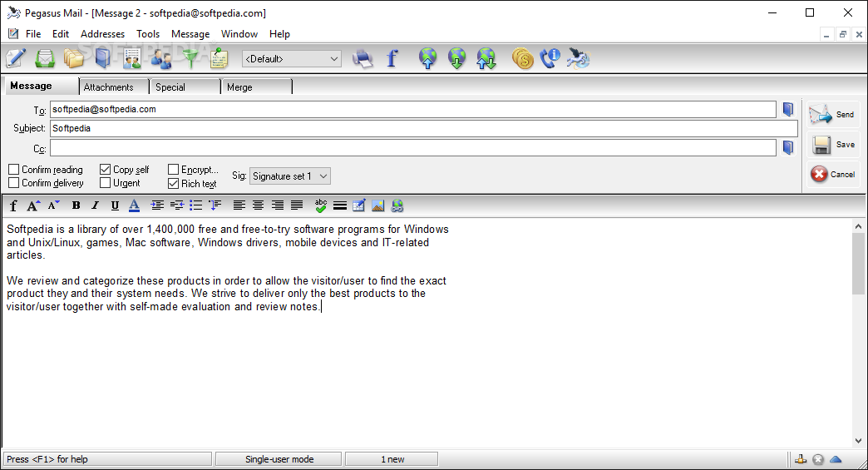This screenshot has width=868, height=470.
Task: Send the message
Action: [833, 115]
